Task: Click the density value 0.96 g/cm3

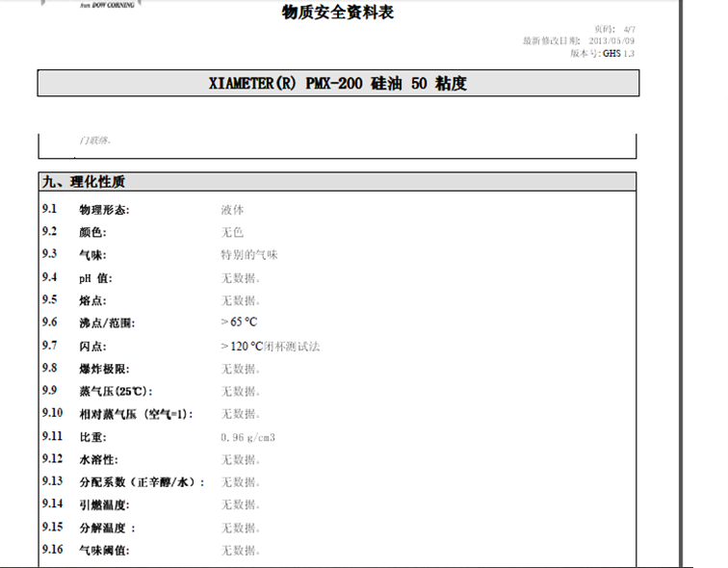Action: pyautogui.click(x=247, y=438)
